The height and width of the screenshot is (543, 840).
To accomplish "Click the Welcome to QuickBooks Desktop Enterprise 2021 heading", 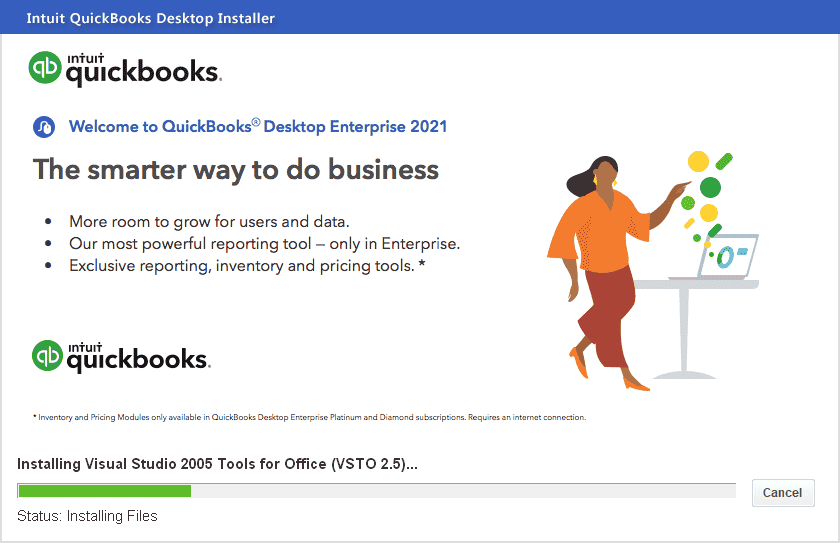I will (258, 127).
